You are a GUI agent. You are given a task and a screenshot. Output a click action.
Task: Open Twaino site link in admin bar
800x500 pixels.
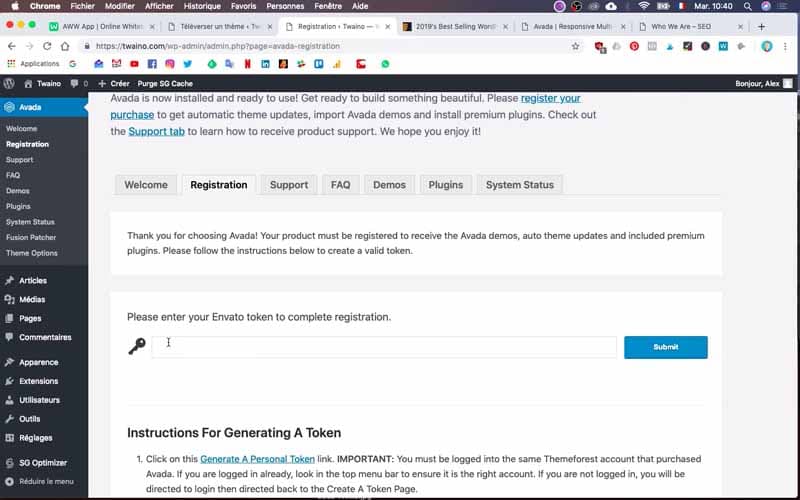[43, 84]
